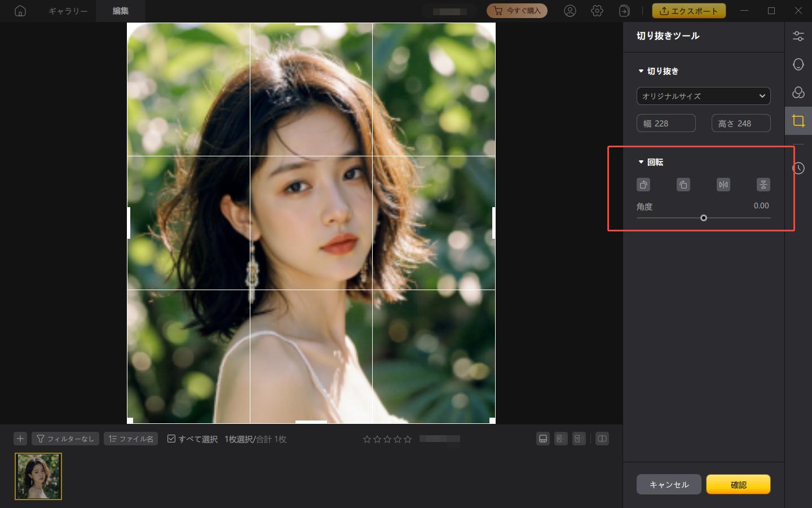Toggle the before/after compare view icon

602,439
